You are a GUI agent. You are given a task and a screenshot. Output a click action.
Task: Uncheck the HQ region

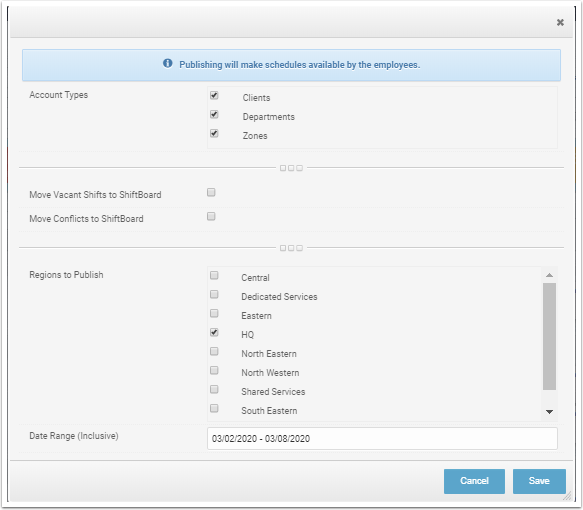click(x=214, y=332)
